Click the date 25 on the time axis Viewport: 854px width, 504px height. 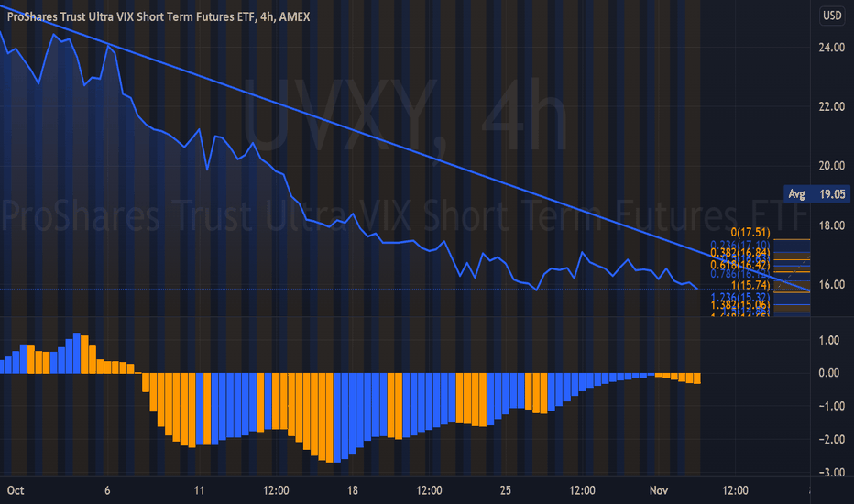(x=506, y=490)
